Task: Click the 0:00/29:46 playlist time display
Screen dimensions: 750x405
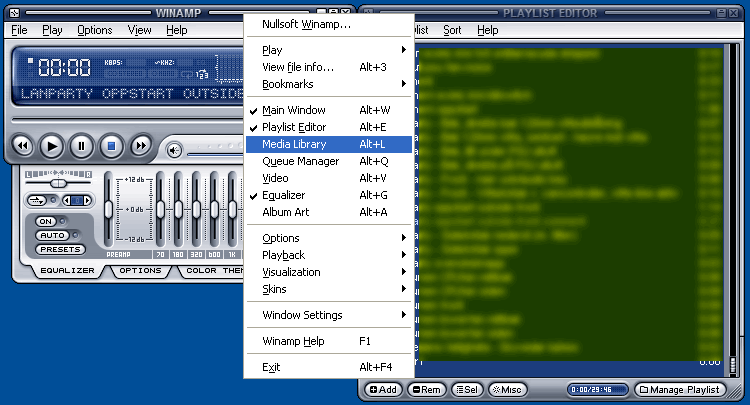Action: (597, 390)
